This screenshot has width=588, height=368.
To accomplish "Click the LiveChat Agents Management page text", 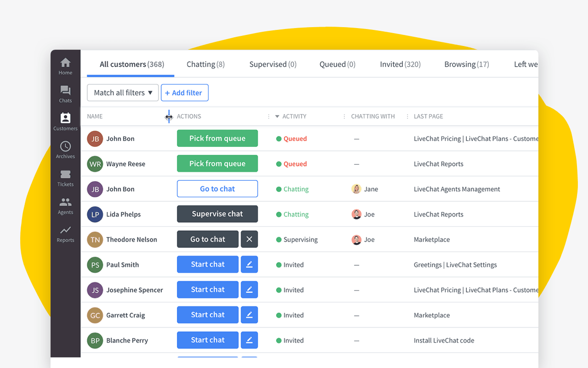I will tap(457, 189).
